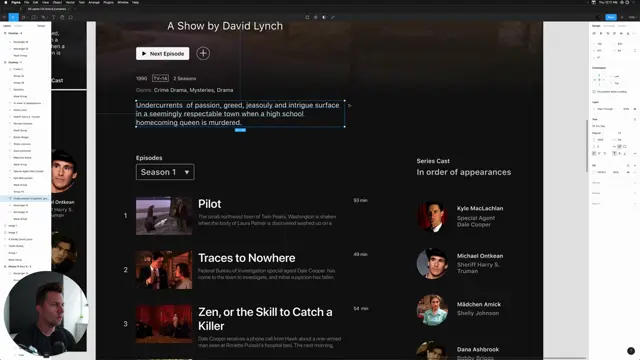Set text alignment to center
This screenshot has height=360, width=640.
pyautogui.click(x=599, y=153)
